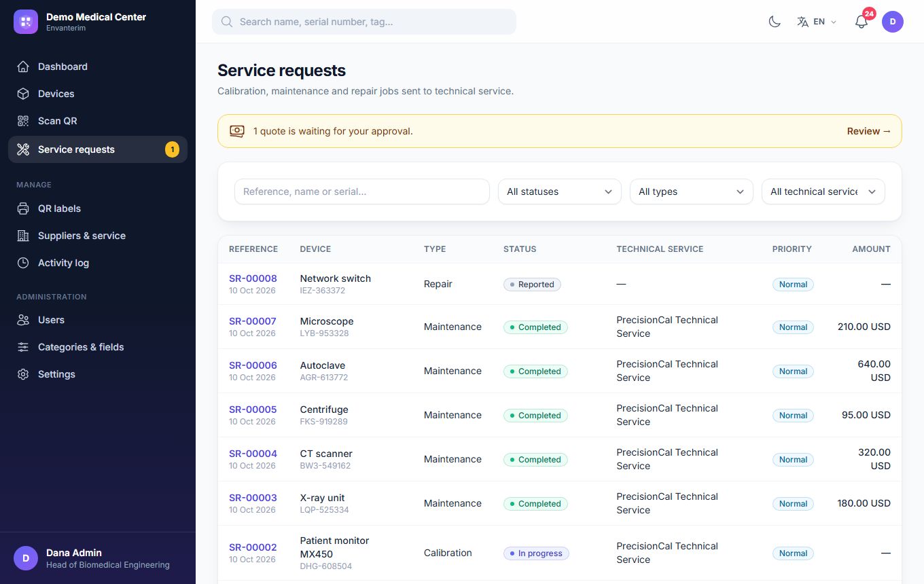Click the top search bar
The height and width of the screenshot is (584, 924).
364,22
